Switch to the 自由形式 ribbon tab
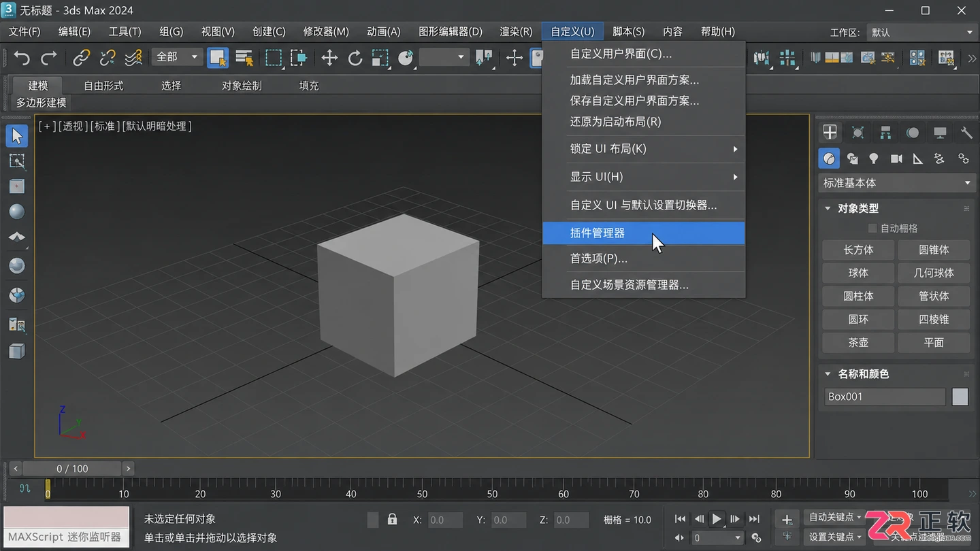Viewport: 980px width, 551px height. point(103,86)
